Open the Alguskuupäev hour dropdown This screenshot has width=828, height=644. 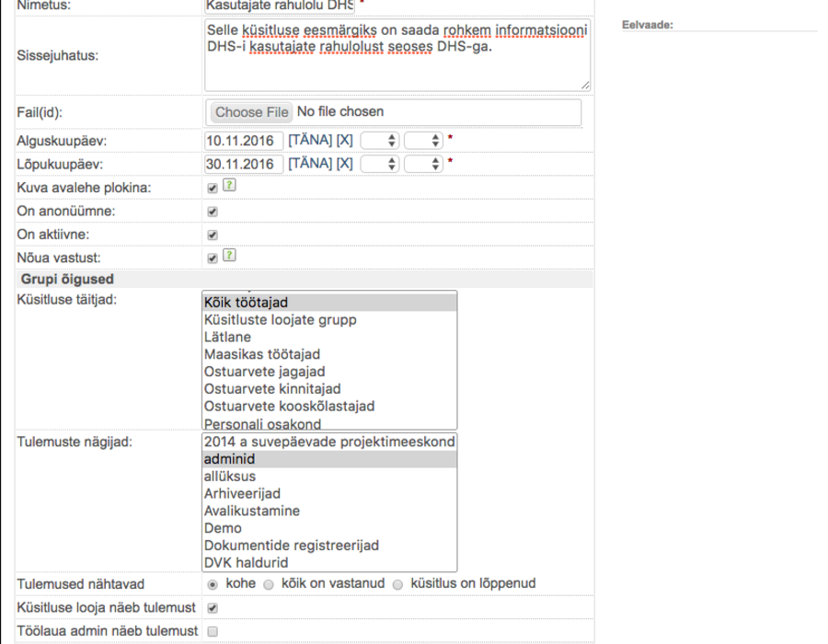tap(380, 141)
